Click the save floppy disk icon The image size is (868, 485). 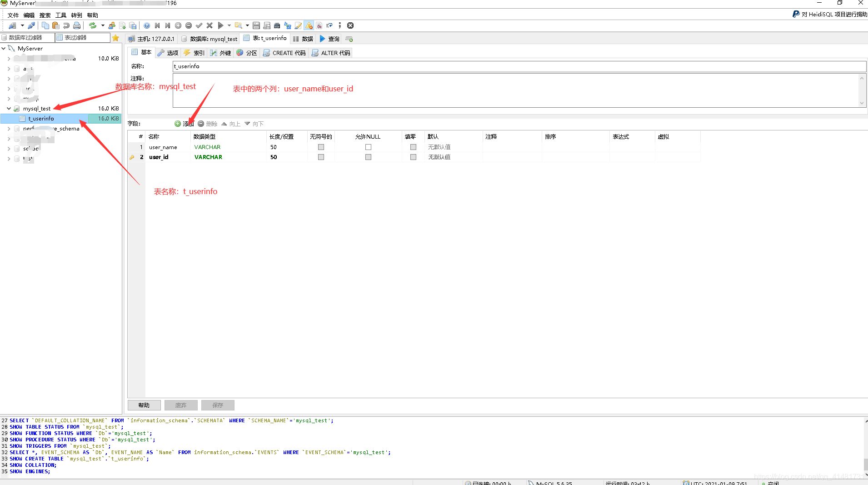coord(256,25)
